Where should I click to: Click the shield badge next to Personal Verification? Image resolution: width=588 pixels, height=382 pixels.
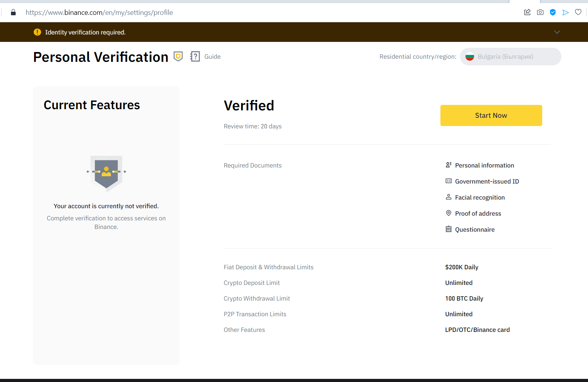pyautogui.click(x=178, y=57)
